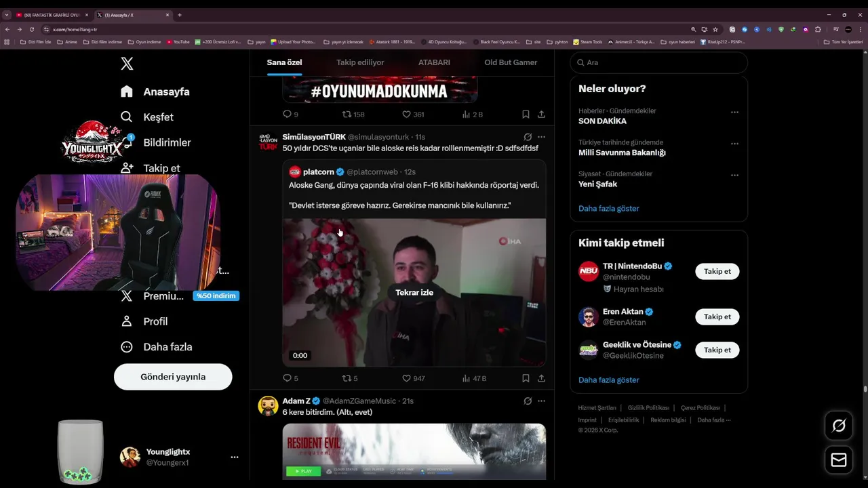The width and height of the screenshot is (868, 488).
Task: Click the X logo in the sidebar
Action: tap(127, 64)
